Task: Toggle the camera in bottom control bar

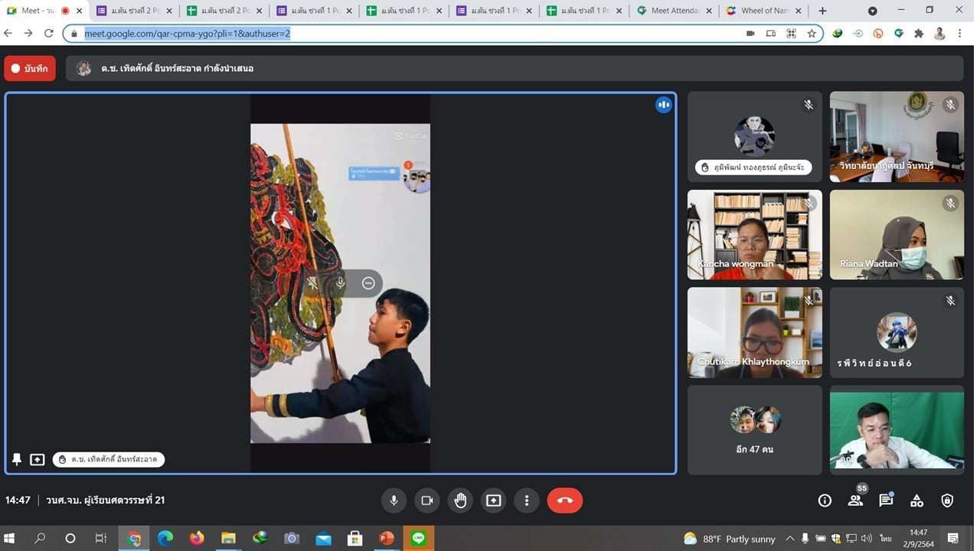Action: point(426,500)
